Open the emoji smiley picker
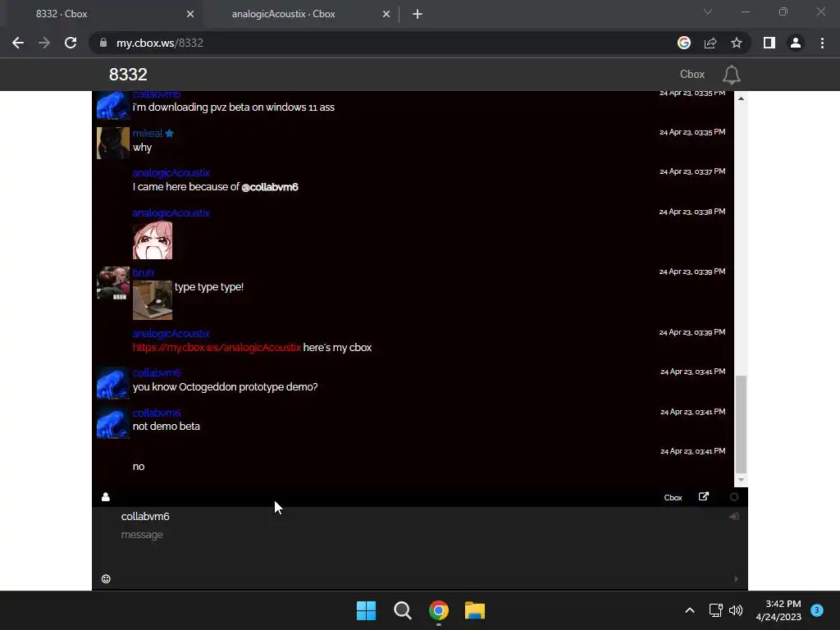 (106, 578)
